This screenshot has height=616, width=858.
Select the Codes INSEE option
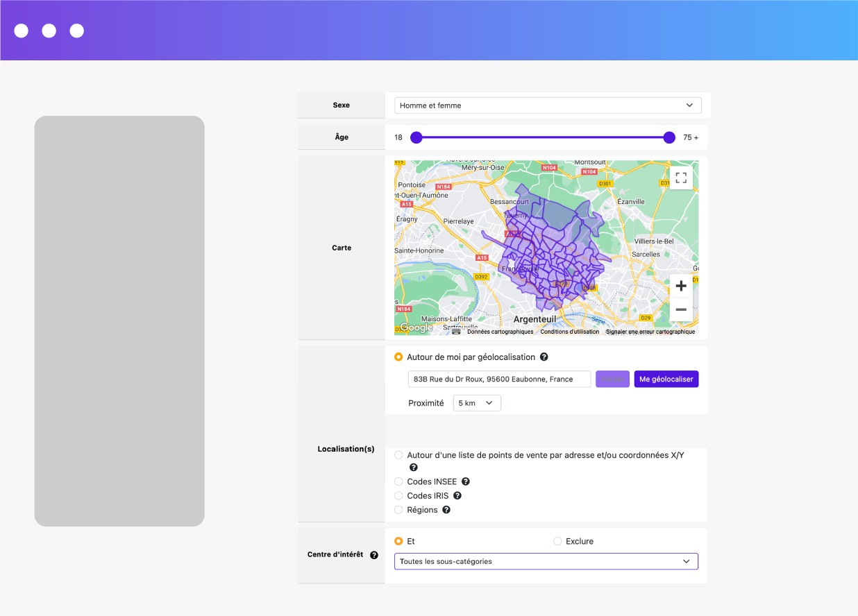(x=398, y=481)
